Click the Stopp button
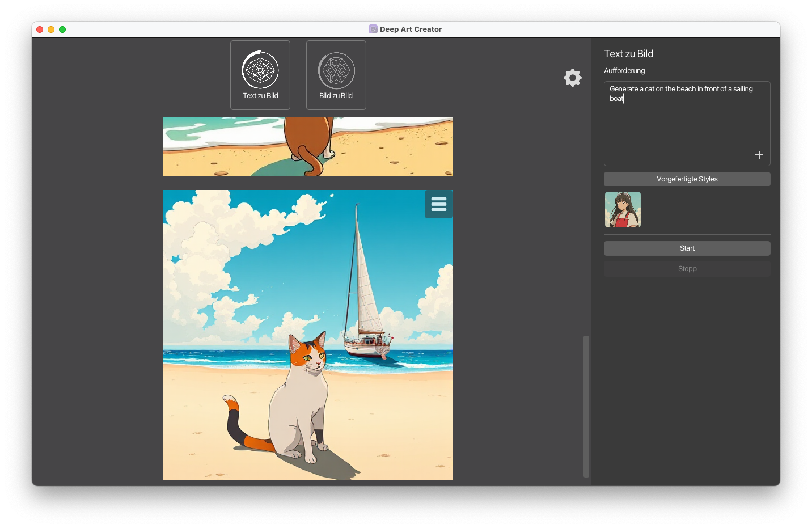The width and height of the screenshot is (812, 528). click(687, 268)
